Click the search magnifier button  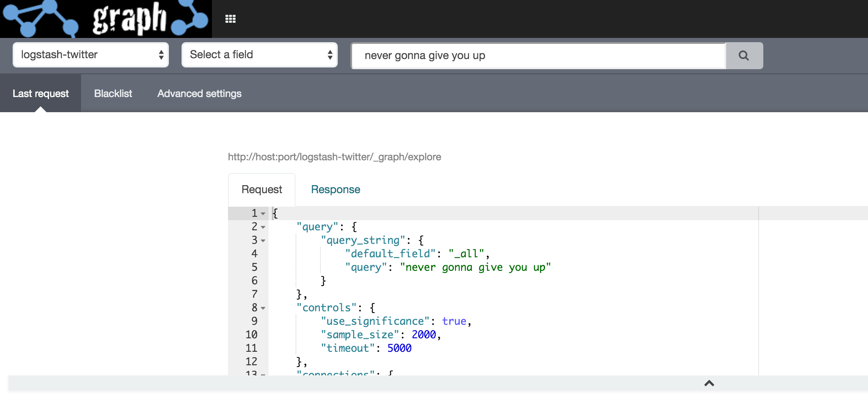click(x=744, y=55)
